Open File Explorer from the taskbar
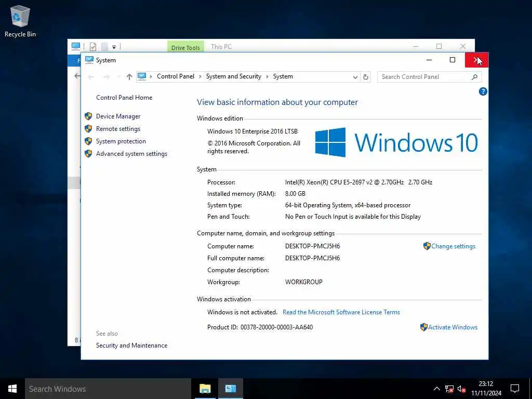 (205, 389)
